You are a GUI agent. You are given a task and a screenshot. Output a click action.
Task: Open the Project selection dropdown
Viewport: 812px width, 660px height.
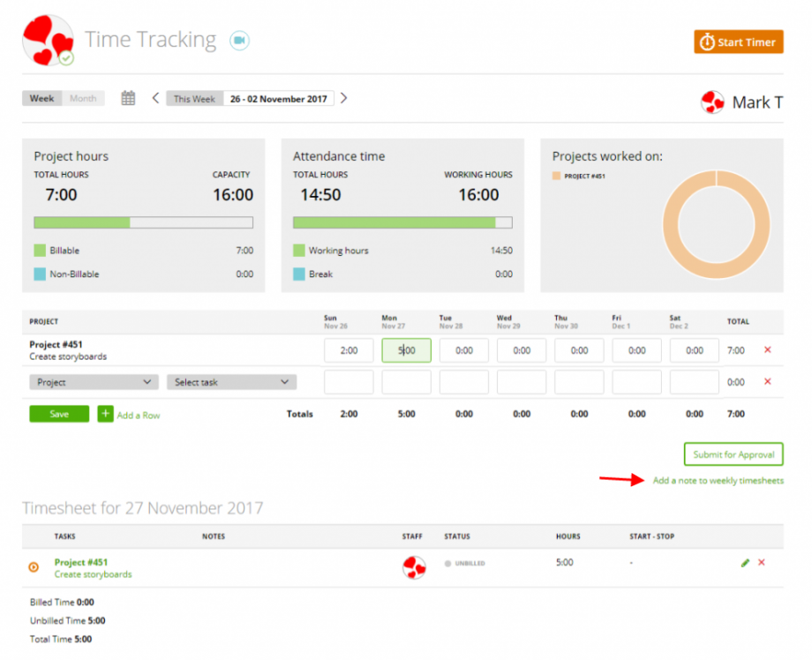pyautogui.click(x=93, y=381)
